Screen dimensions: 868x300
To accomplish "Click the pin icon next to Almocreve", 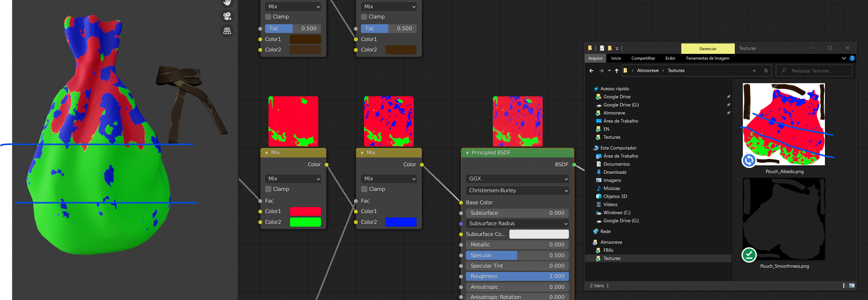I will [x=728, y=113].
